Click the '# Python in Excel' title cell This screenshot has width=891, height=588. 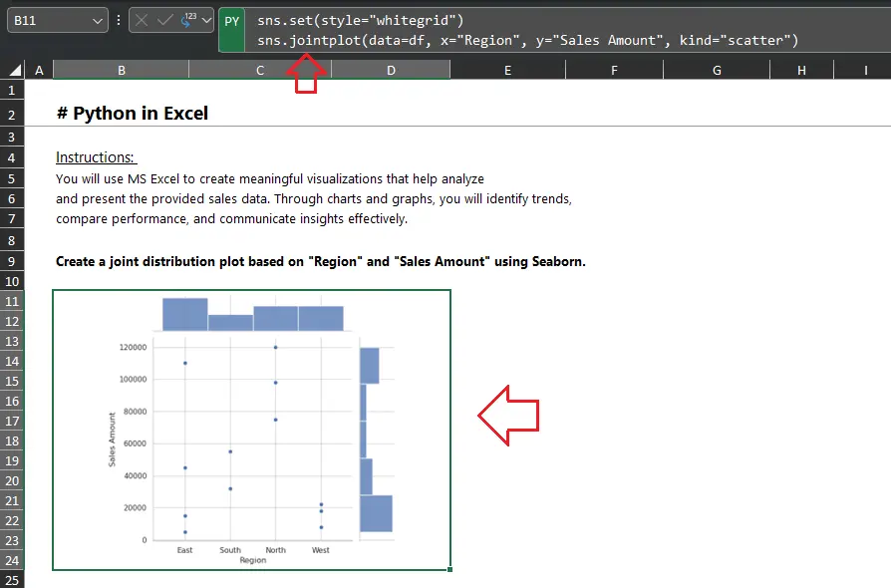click(x=133, y=114)
